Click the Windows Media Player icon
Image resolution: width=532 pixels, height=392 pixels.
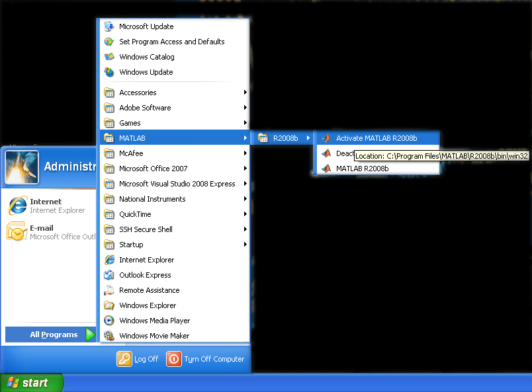pyautogui.click(x=109, y=321)
